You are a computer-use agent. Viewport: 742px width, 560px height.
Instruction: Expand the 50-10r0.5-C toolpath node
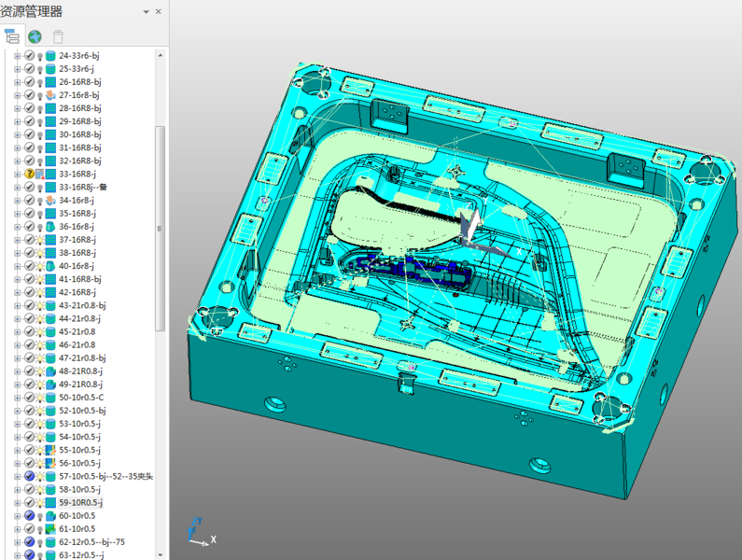(x=17, y=398)
